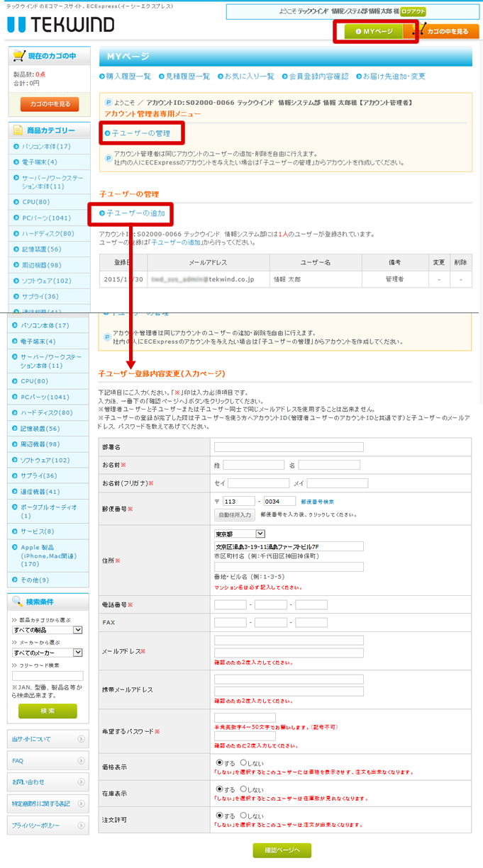Open ポータブルオーディオ(1) category
The image size is (483, 868).
point(49,512)
